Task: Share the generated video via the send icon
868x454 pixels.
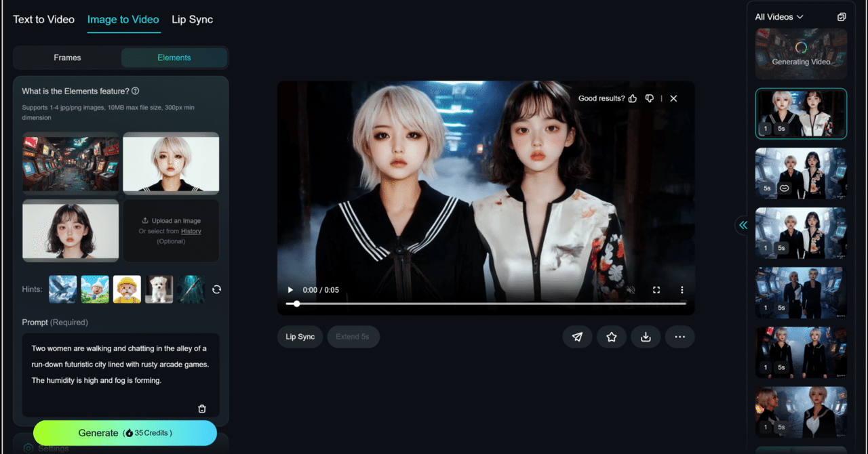Action: point(577,337)
